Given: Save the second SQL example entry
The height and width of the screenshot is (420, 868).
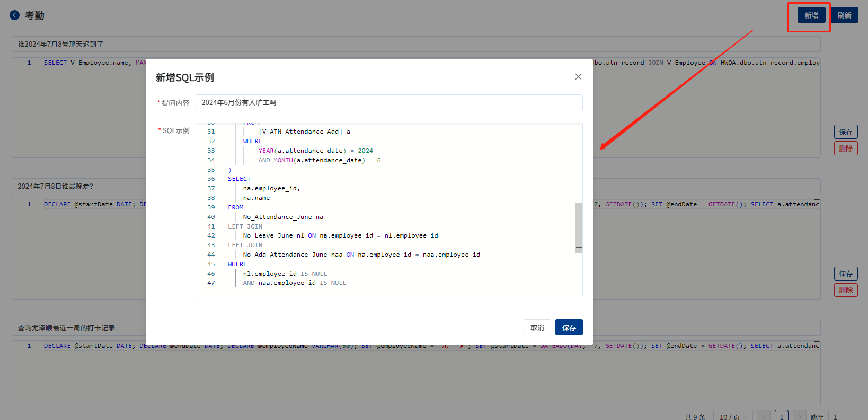Looking at the screenshot, I should [x=846, y=274].
